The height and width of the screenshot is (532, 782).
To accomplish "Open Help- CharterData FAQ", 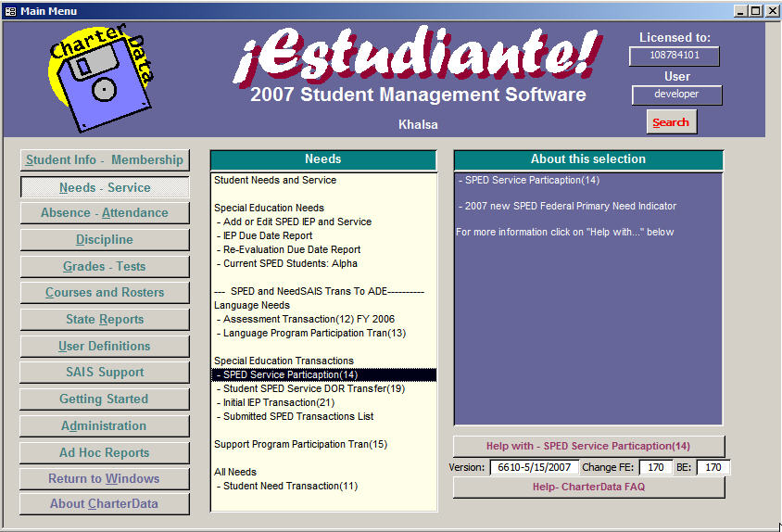I will click(x=588, y=488).
